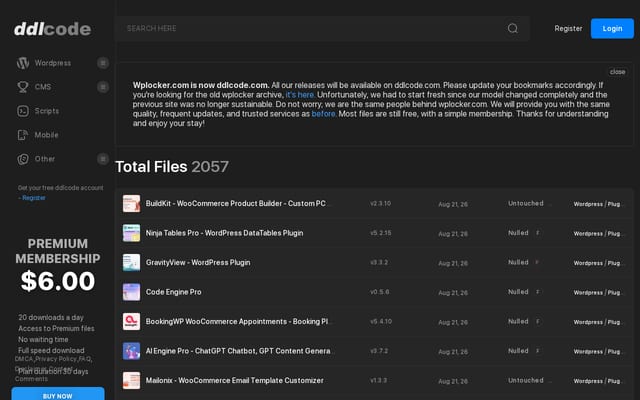The image size is (640, 400).
Task: Click Untouched status in Mailonix row
Action: click(526, 380)
